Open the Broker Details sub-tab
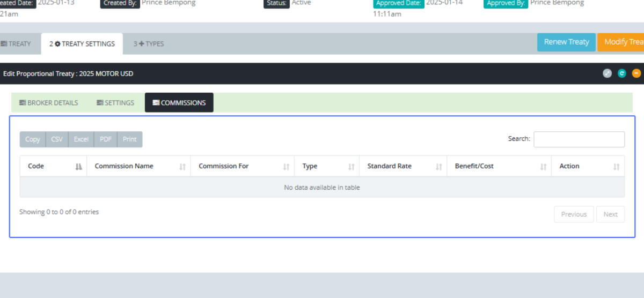This screenshot has width=644, height=298. 49,103
